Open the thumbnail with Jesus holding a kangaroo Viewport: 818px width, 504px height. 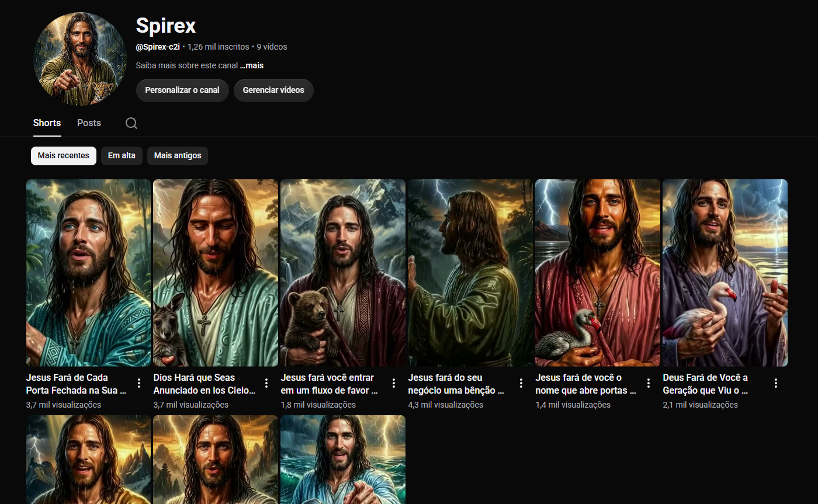click(216, 273)
